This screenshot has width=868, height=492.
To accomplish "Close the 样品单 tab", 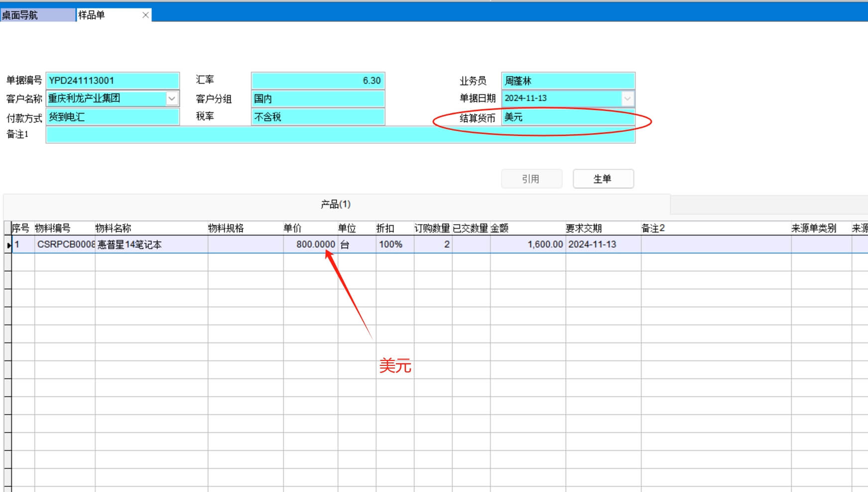I will 145,15.
